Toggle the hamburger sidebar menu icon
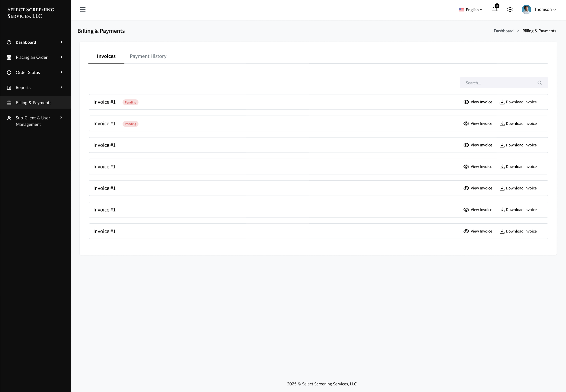The width and height of the screenshot is (566, 392). 83,10
